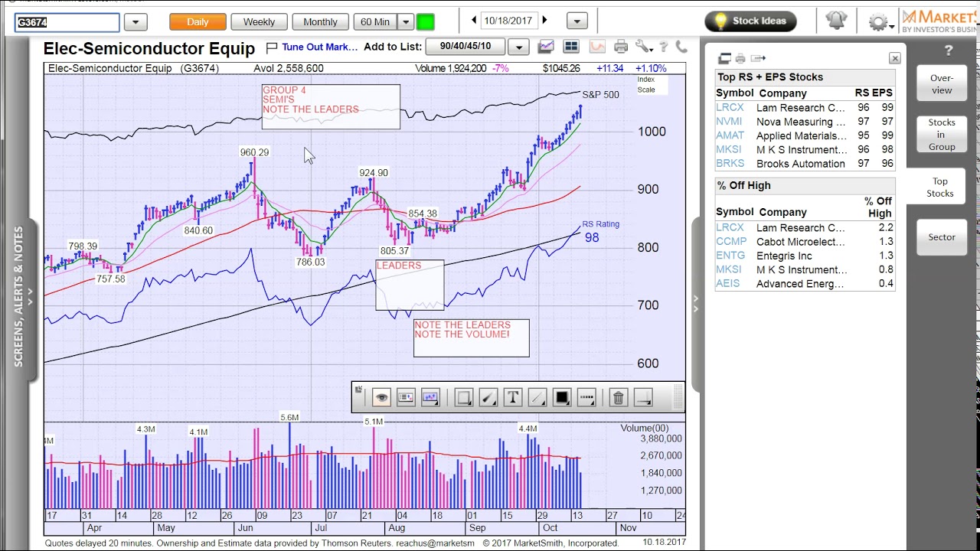This screenshot has height=551, width=980.
Task: Click the green status indicator square
Action: click(x=426, y=21)
